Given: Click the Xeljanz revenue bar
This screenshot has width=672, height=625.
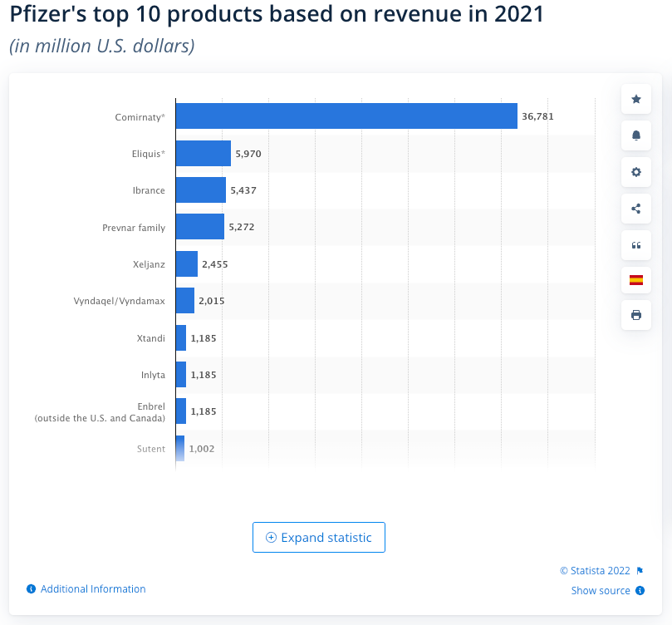Looking at the screenshot, I should (187, 263).
